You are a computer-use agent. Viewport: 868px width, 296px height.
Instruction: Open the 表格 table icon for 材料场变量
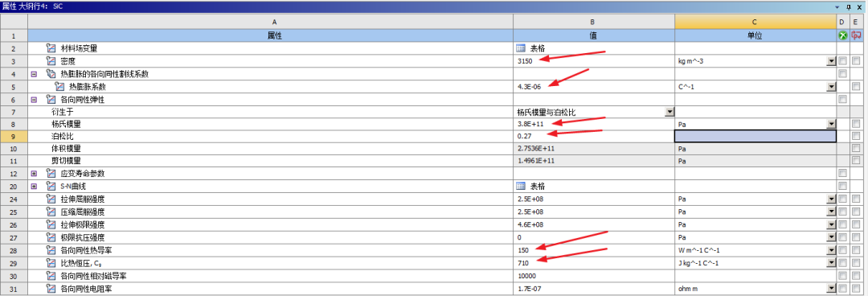pos(520,48)
